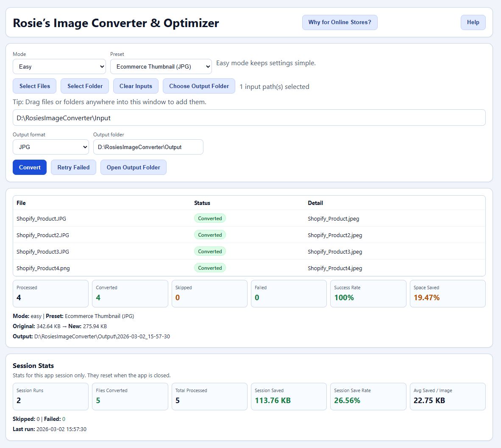Click Select Files button

tap(34, 86)
